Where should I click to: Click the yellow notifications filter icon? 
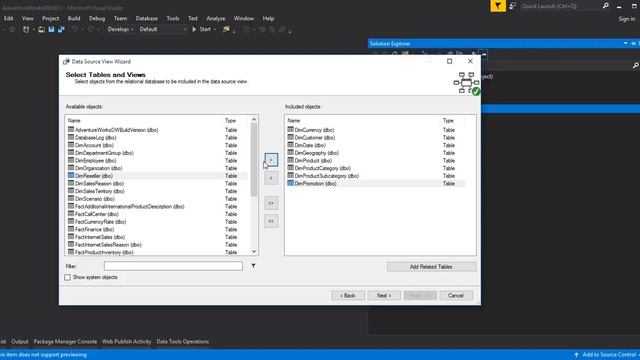pyautogui.click(x=498, y=6)
